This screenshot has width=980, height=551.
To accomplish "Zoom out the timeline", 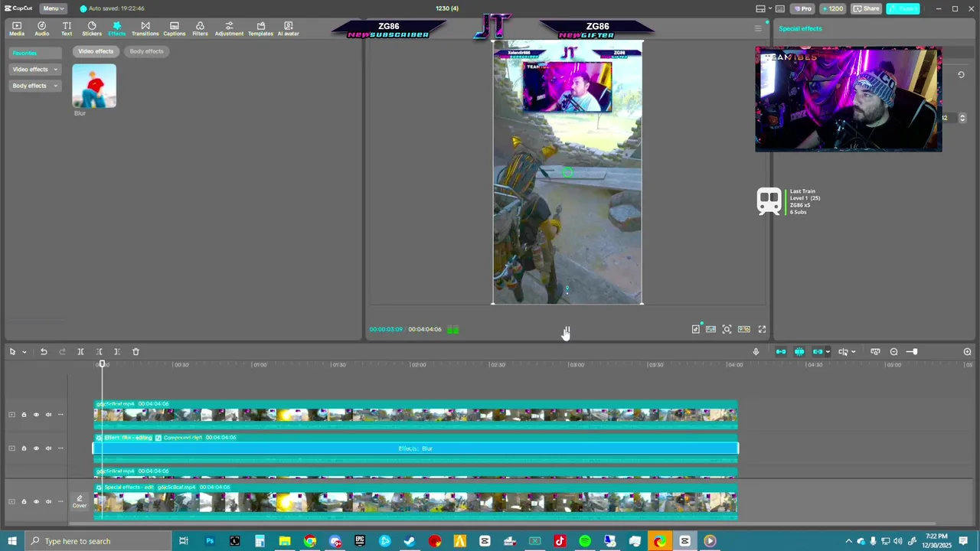I will (x=893, y=352).
